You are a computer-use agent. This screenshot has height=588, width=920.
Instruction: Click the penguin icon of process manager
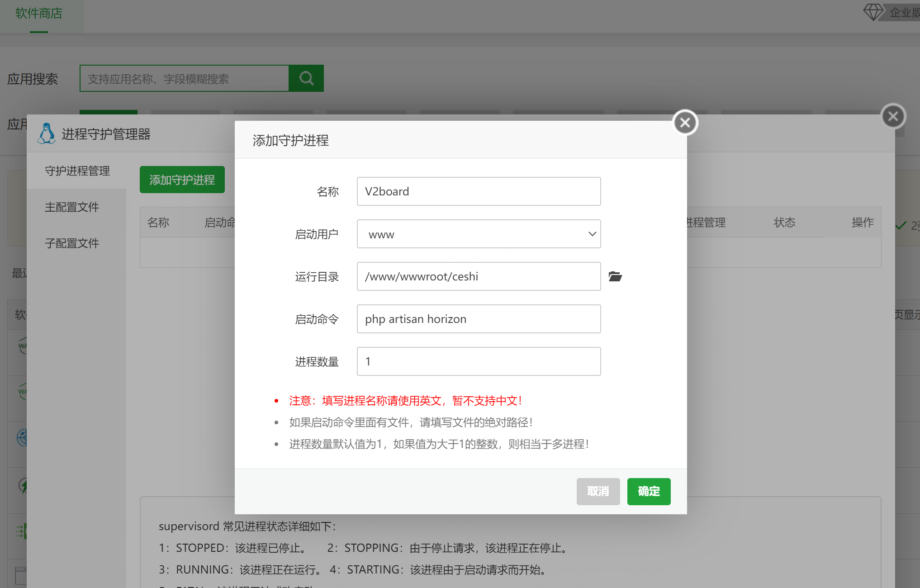[46, 134]
